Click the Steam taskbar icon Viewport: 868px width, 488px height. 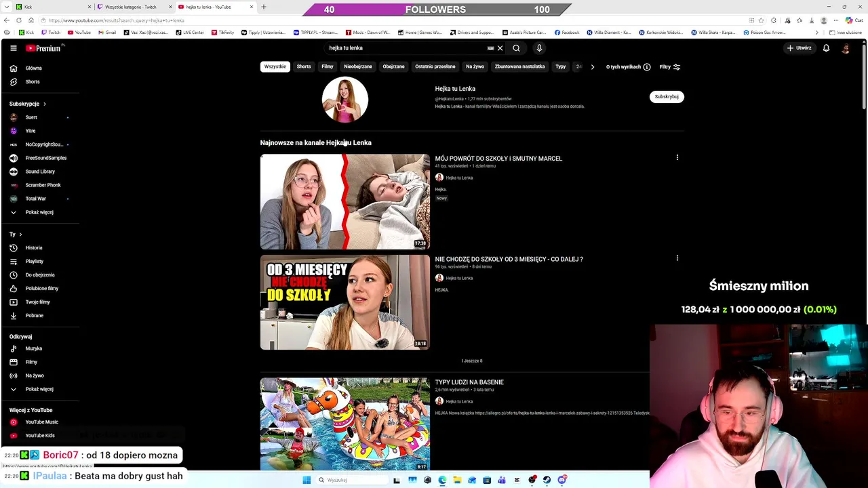547,480
